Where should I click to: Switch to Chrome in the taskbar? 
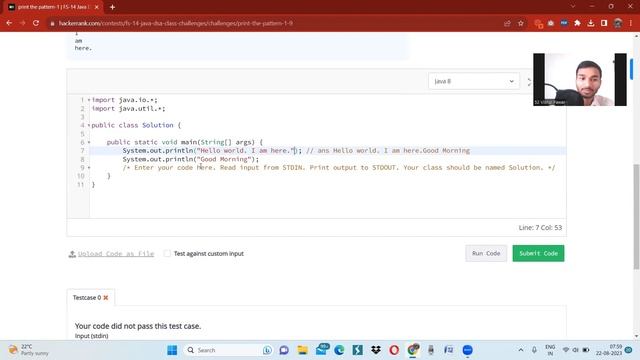tap(413, 350)
